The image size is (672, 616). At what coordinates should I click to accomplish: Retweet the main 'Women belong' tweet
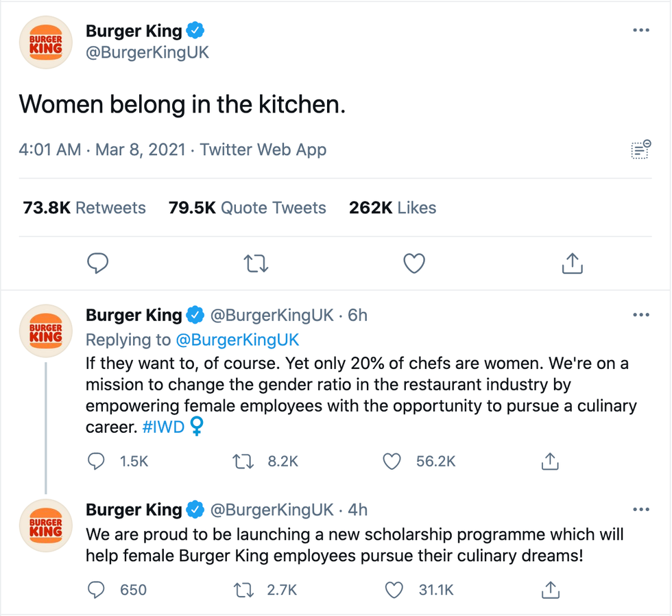point(256,263)
